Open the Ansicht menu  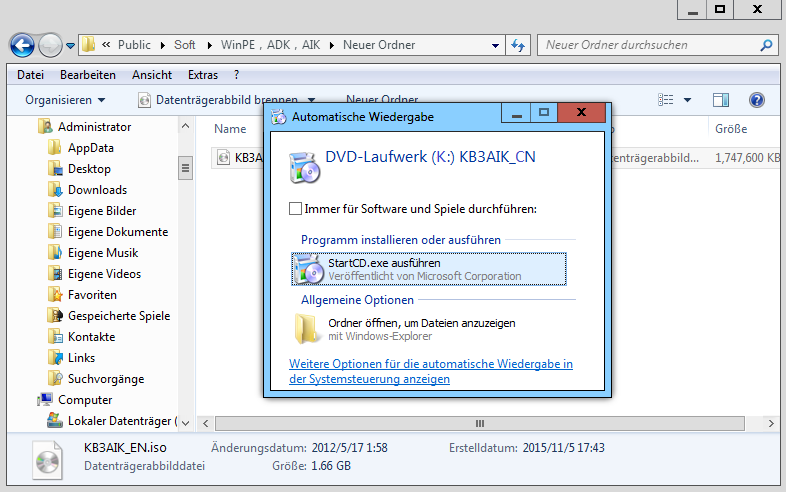(x=152, y=75)
